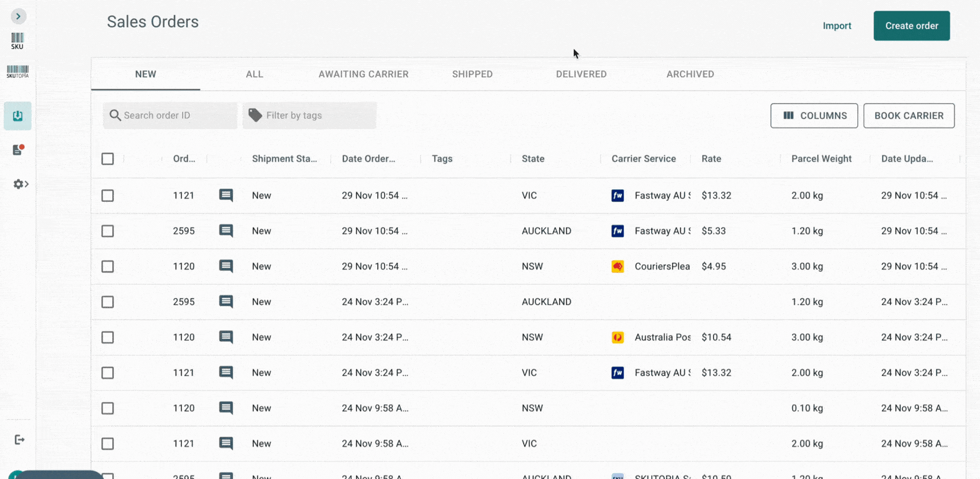Open comment icon for order 1121 dated 24 Nov 9:58
Image resolution: width=980 pixels, height=479 pixels.
(226, 443)
